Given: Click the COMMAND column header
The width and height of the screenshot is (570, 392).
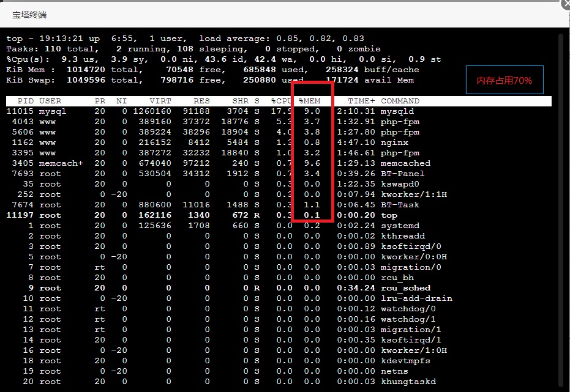Looking at the screenshot, I should (400, 101).
